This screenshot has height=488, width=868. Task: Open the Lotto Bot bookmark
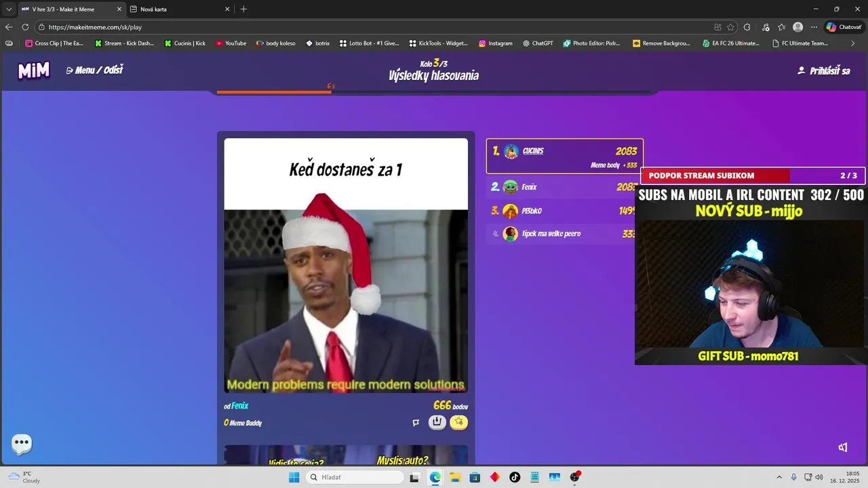click(370, 43)
